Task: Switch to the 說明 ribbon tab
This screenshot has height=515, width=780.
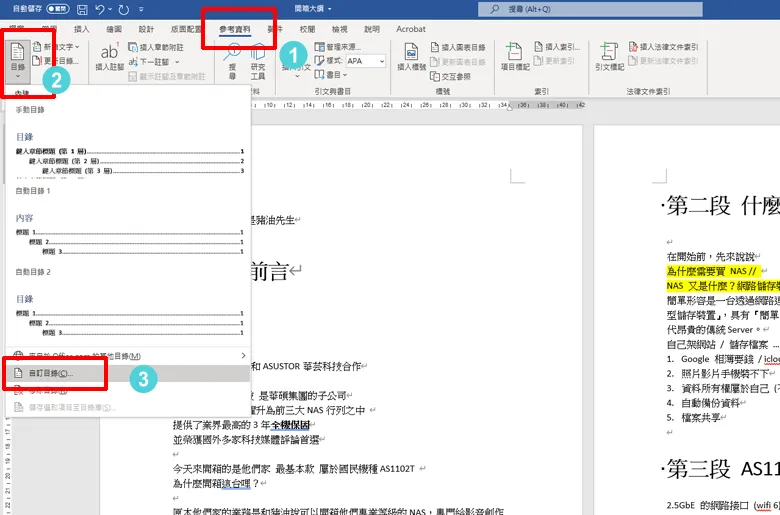Action: click(372, 29)
